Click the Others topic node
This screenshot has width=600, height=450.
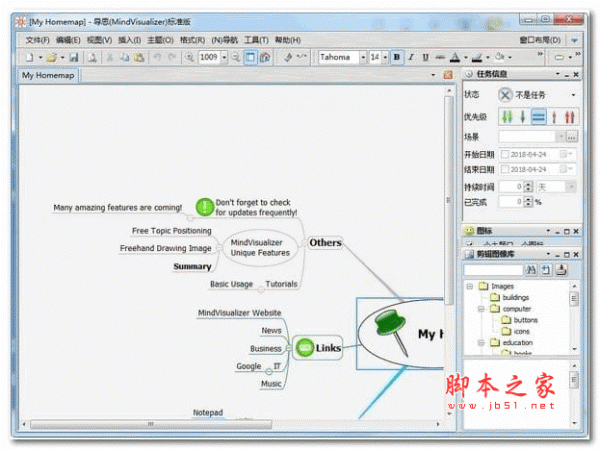point(325,243)
